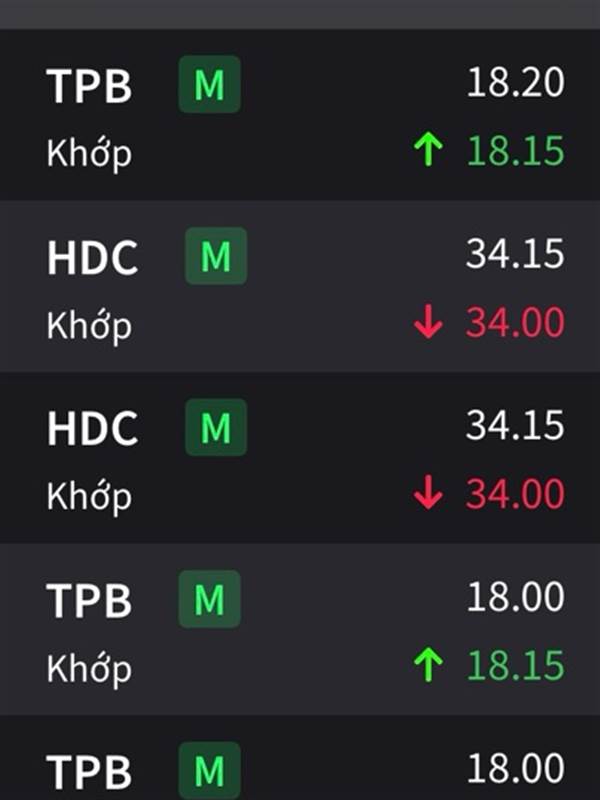Open the TPB ticker in the 18.20 order row

(x=89, y=87)
